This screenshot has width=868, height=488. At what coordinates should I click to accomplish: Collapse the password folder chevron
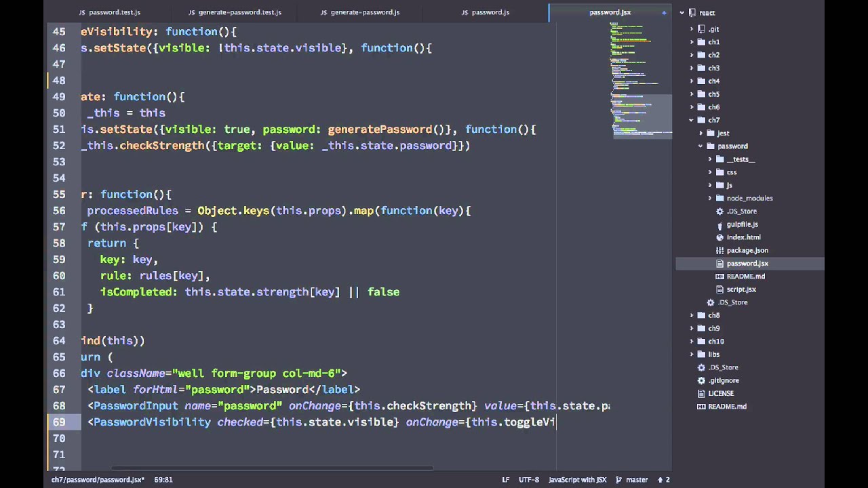[x=701, y=146]
